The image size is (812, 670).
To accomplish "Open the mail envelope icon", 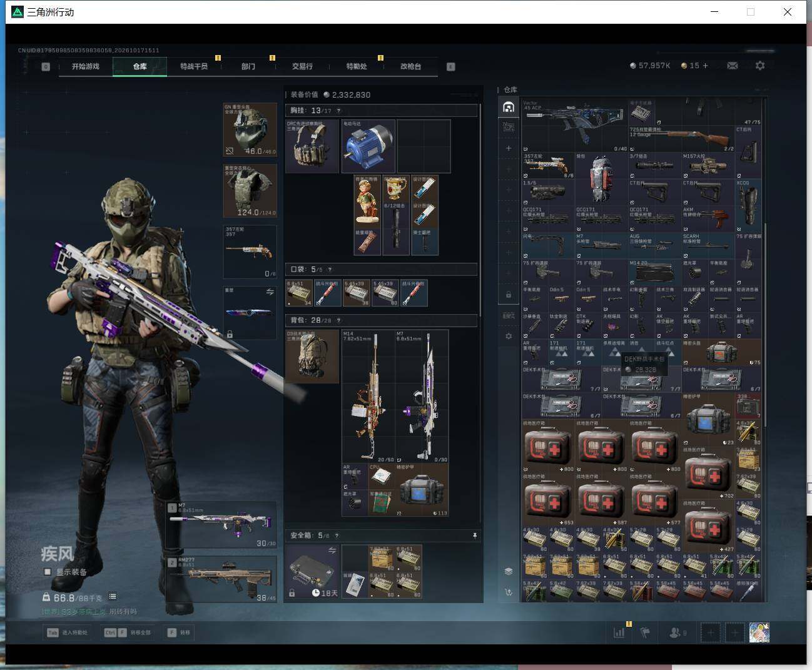I will click(732, 66).
